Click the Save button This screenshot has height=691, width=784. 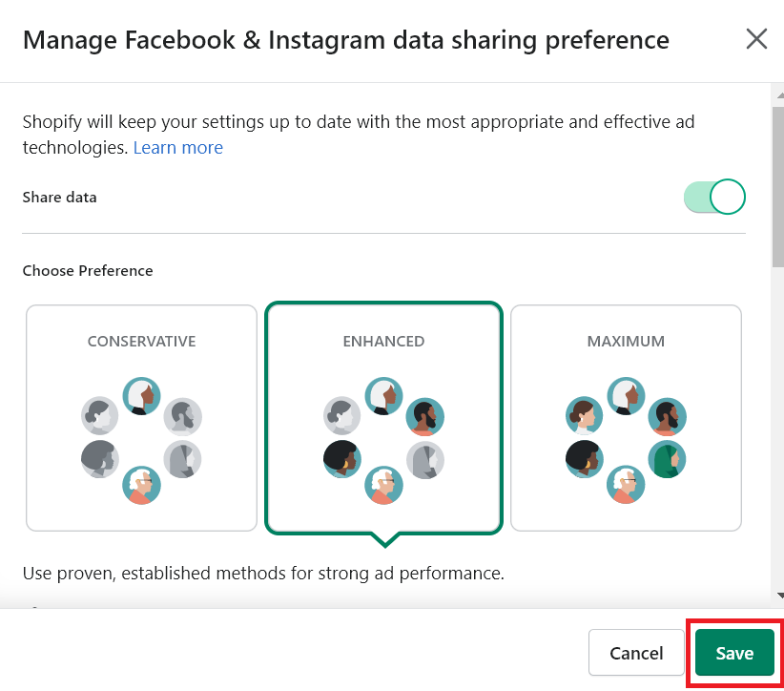tap(734, 653)
